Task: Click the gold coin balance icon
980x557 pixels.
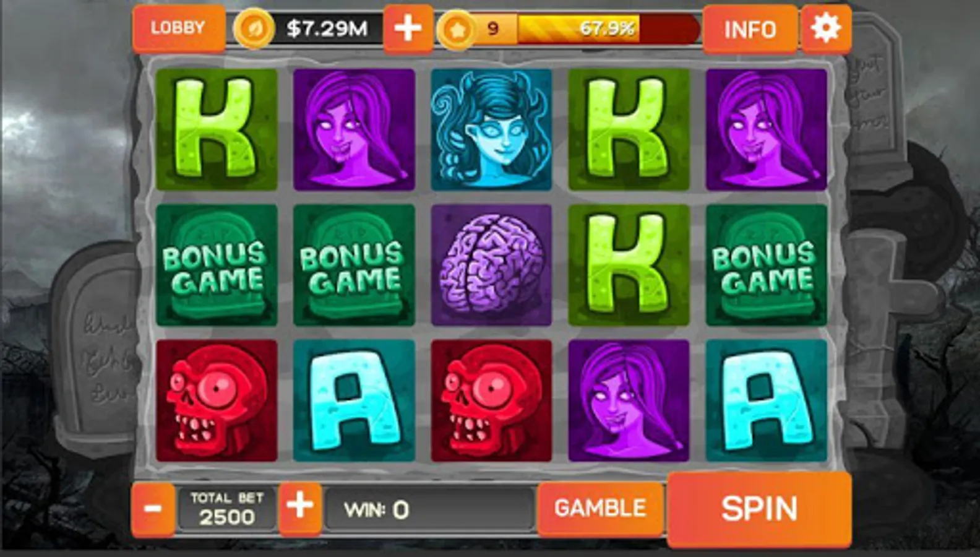Action: click(x=254, y=28)
